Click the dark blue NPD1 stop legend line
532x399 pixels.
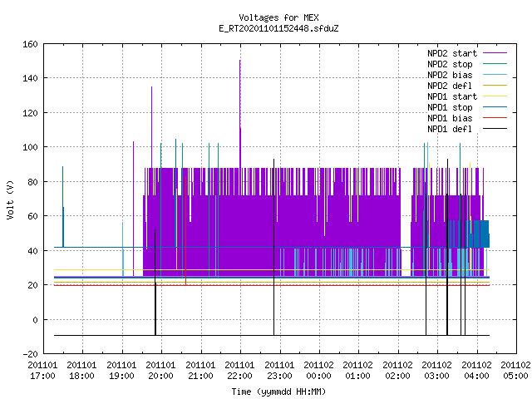pos(495,107)
